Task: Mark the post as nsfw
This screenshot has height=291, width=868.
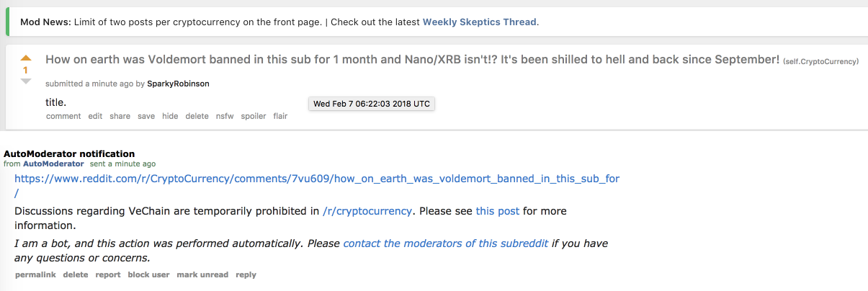Action: pyautogui.click(x=224, y=116)
